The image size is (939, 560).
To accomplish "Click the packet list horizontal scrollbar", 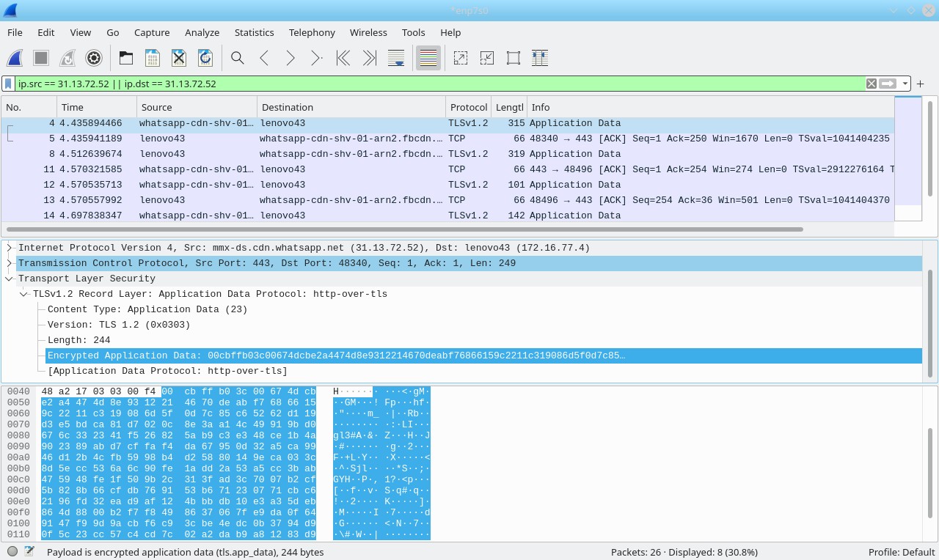I will point(405,229).
